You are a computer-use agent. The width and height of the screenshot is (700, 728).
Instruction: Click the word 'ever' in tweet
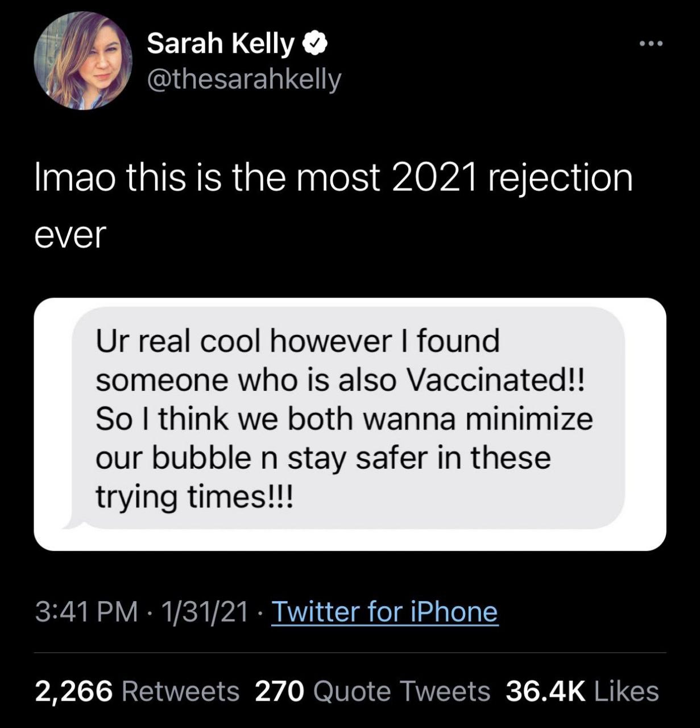coord(71,235)
